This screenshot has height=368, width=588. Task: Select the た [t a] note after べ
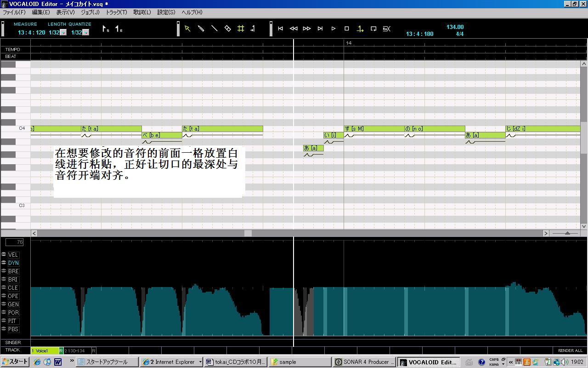tap(222, 129)
